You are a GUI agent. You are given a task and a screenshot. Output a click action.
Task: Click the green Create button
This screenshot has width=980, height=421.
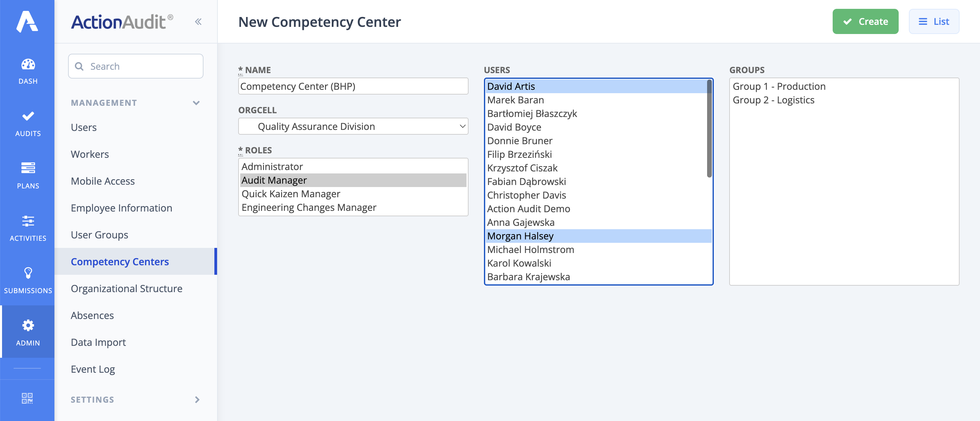click(865, 22)
